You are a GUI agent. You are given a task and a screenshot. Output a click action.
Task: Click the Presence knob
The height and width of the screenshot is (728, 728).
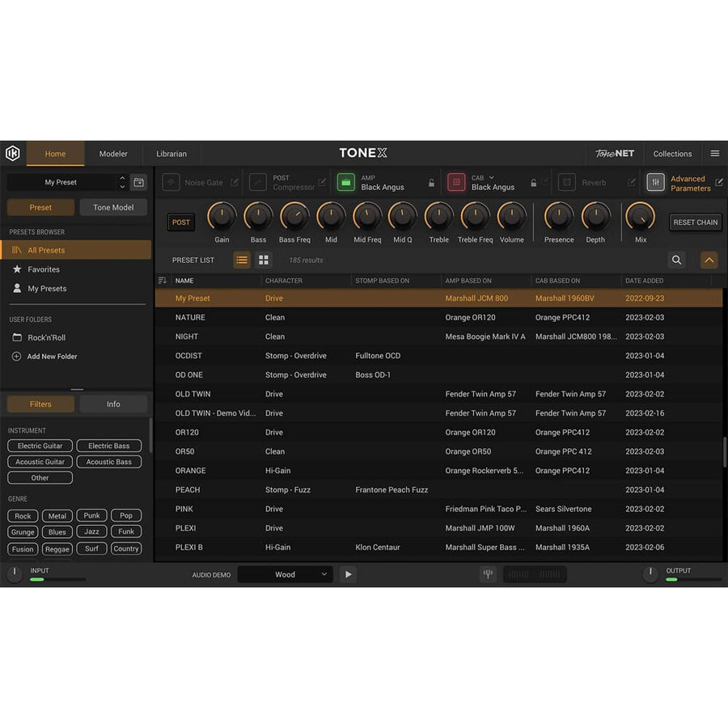[559, 217]
